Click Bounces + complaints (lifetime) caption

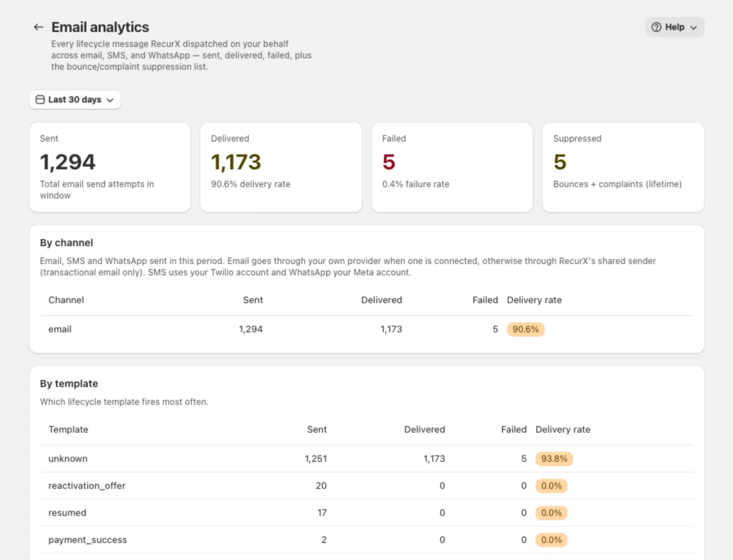click(617, 184)
